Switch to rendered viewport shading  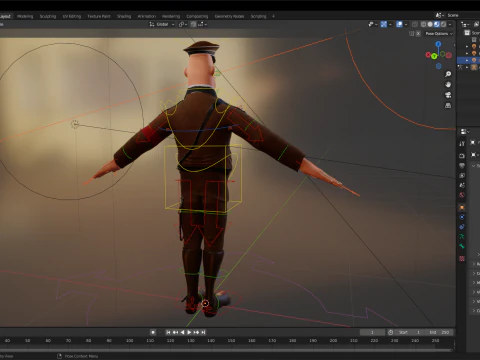coord(443,24)
